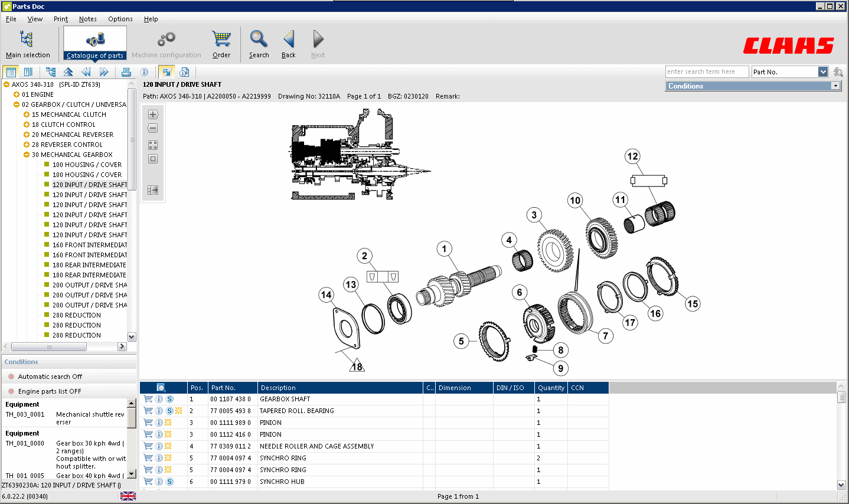Click the S icon next to SYNCHRO HUB
The height and width of the screenshot is (504, 849).
click(x=168, y=482)
